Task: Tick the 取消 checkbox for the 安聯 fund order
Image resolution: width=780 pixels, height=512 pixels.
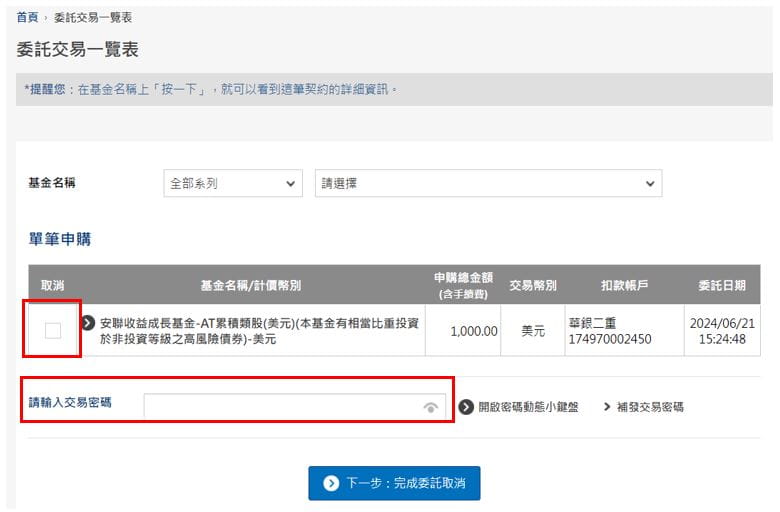Action: click(x=53, y=330)
